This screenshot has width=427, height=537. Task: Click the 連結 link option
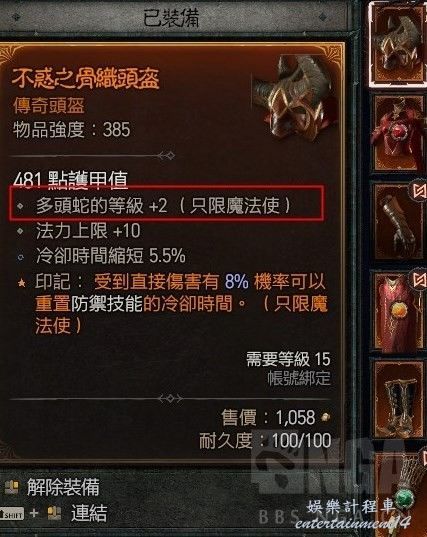[89, 513]
